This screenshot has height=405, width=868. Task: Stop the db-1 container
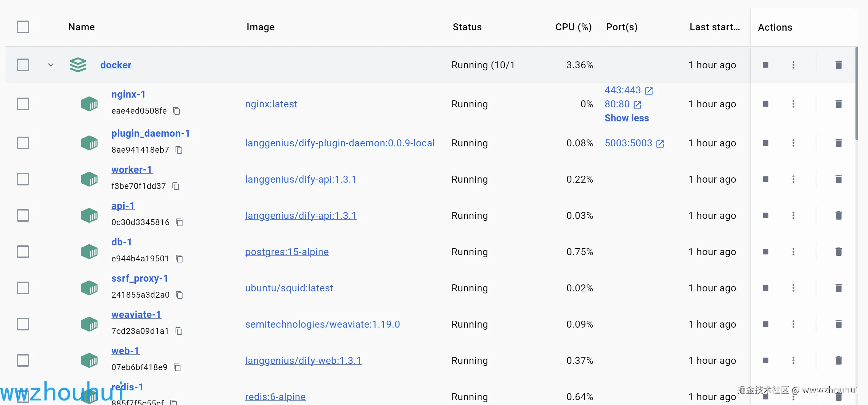pos(765,252)
